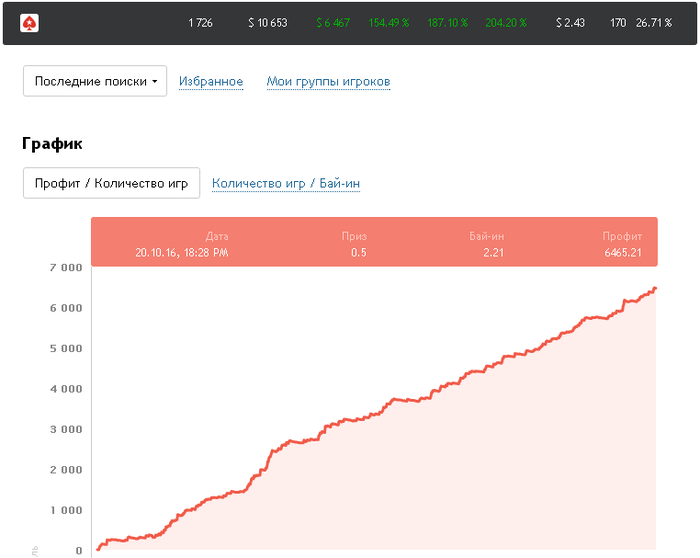Image resolution: width=700 pixels, height=558 pixels.
Task: Open the Избранное link
Action: coord(211,81)
